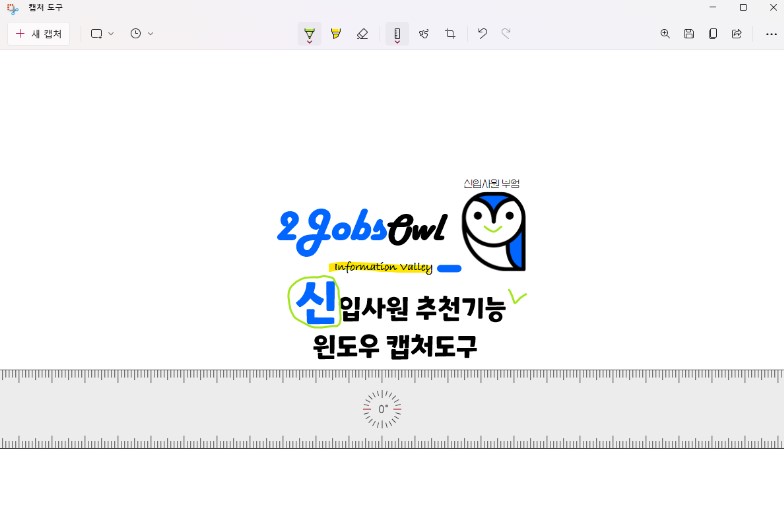Viewport: 784px width, 518px height.
Task: Select the yellow highlighter tool
Action: point(336,34)
